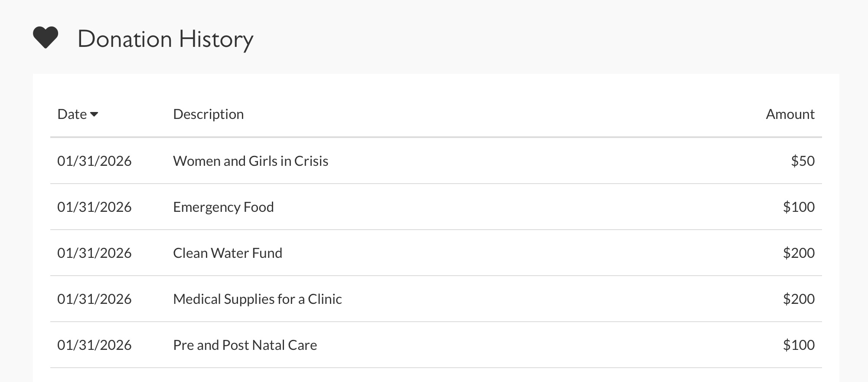Screen dimensions: 868x382
Task: Click the $200 amount for Clean Water Fund
Action: pyautogui.click(x=799, y=253)
